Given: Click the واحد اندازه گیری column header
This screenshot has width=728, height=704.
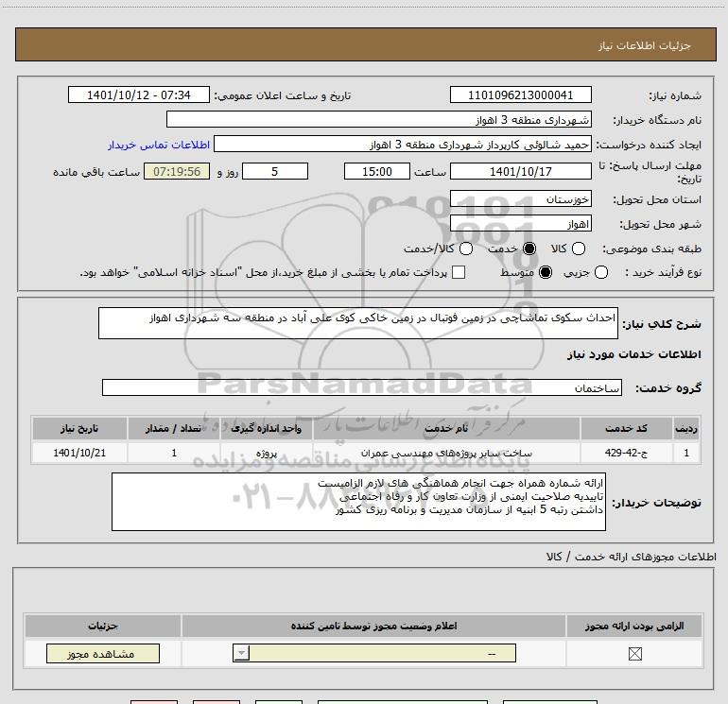Looking at the screenshot, I should (x=267, y=428).
